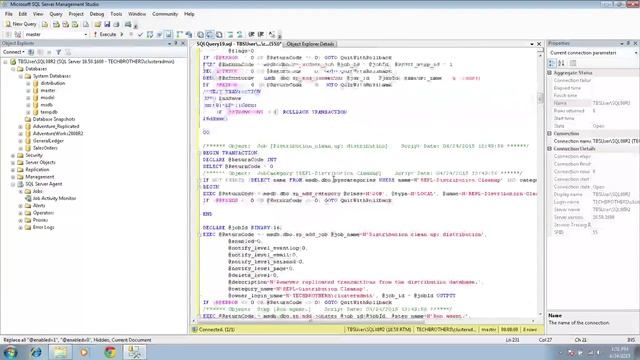640x360 pixels.
Task: Open the active files dropdown arrow
Action: (x=532, y=44)
